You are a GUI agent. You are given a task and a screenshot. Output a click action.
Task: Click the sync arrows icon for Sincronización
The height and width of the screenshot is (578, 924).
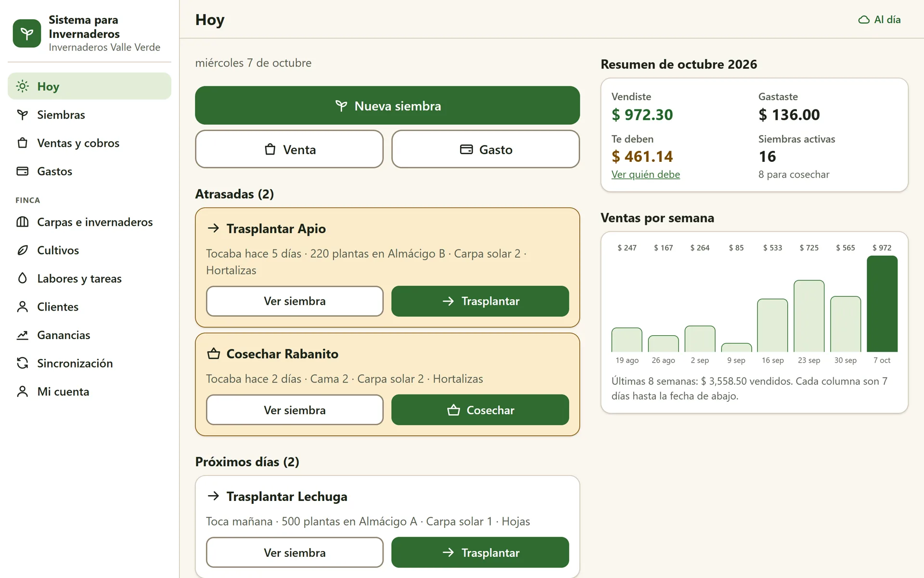coord(22,363)
